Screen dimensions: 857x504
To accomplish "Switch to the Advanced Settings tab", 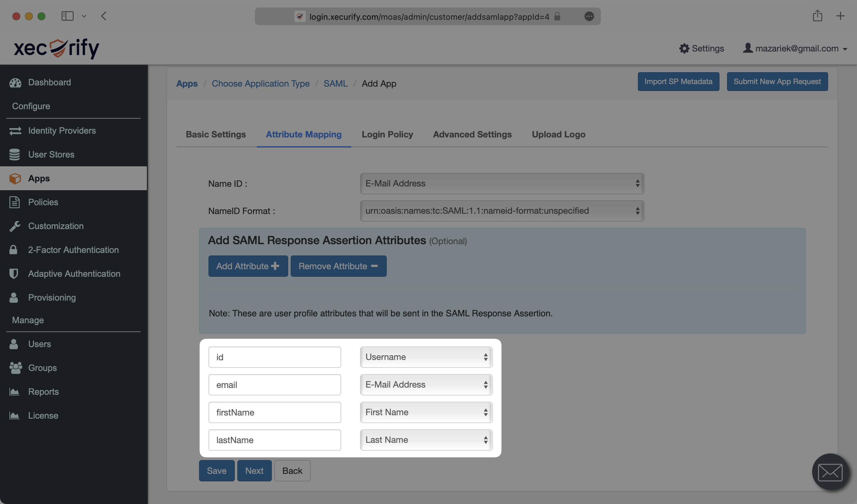I will coord(472,134).
